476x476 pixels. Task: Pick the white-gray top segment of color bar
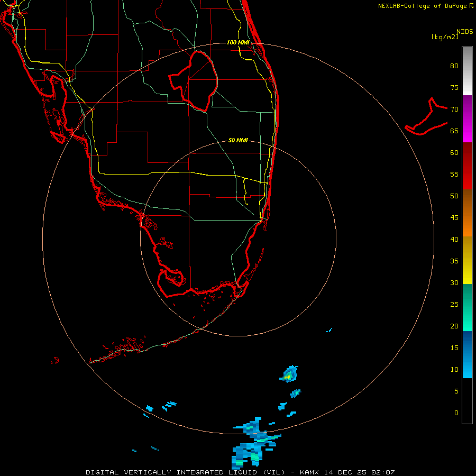(467, 71)
